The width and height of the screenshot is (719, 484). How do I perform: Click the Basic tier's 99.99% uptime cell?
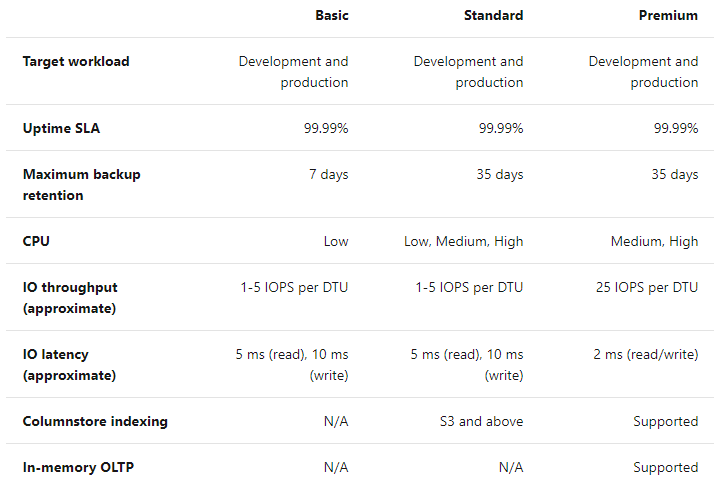click(326, 128)
